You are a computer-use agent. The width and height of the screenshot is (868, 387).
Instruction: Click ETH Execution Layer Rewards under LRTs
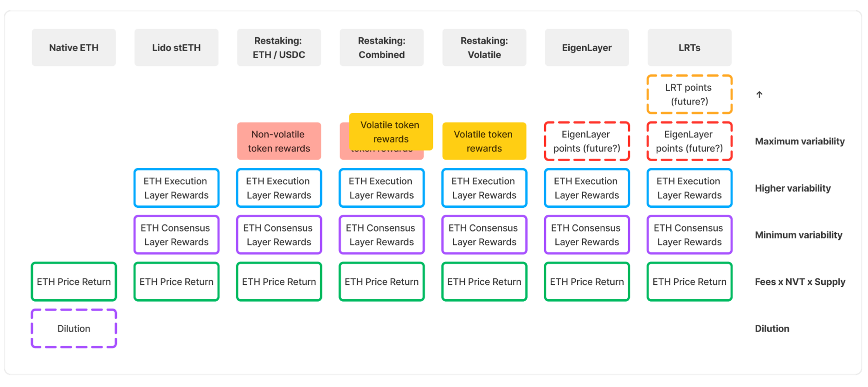(x=689, y=188)
